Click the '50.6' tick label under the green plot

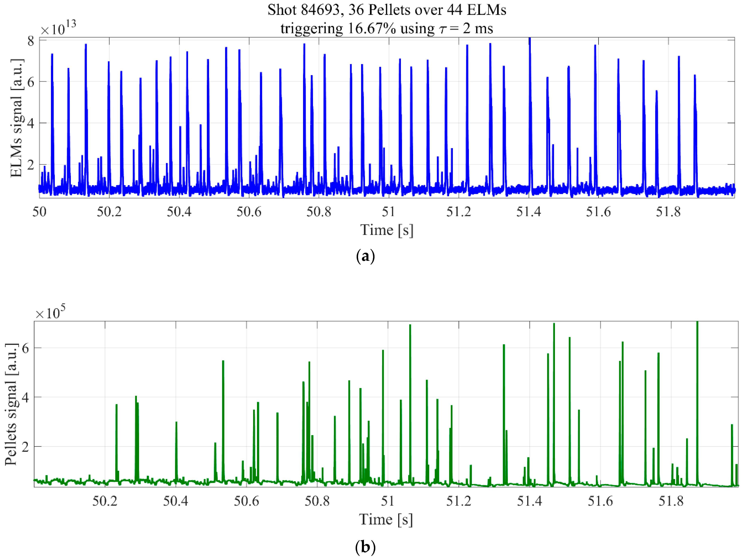pos(246,501)
